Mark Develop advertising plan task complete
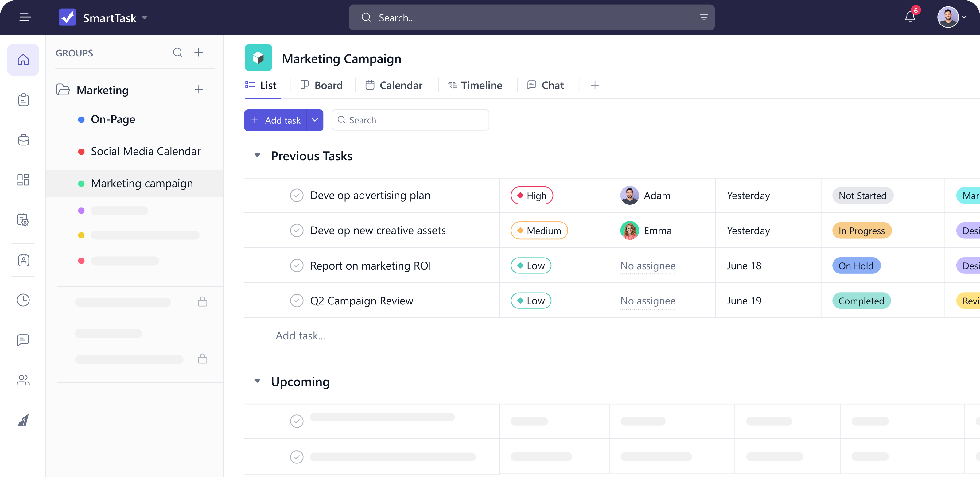Image resolution: width=980 pixels, height=477 pixels. coord(296,196)
